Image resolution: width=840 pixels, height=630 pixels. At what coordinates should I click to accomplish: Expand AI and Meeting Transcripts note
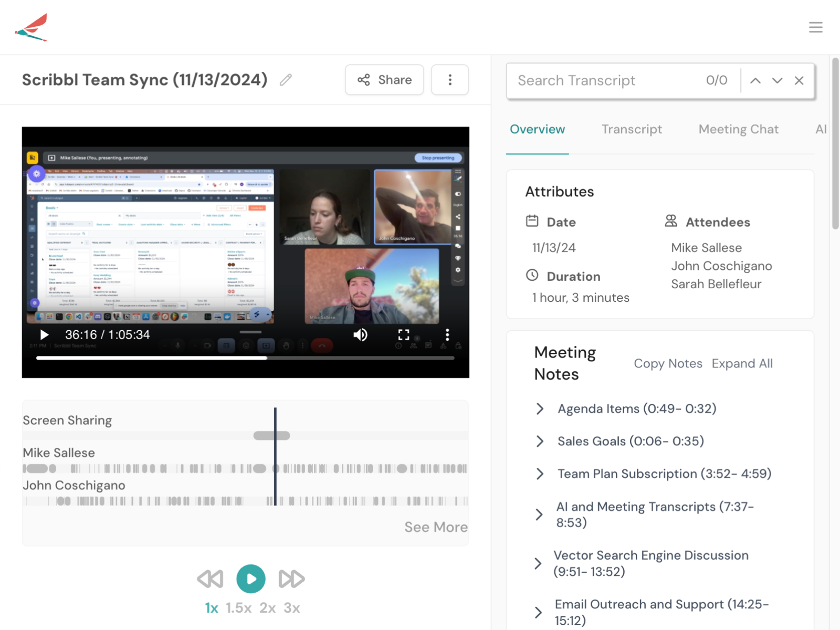point(539,514)
